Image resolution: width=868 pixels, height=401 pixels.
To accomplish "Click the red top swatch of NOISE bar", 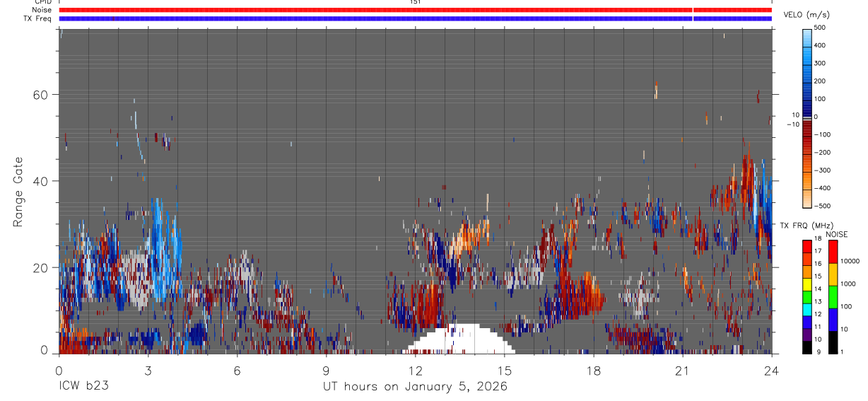I will (832, 252).
